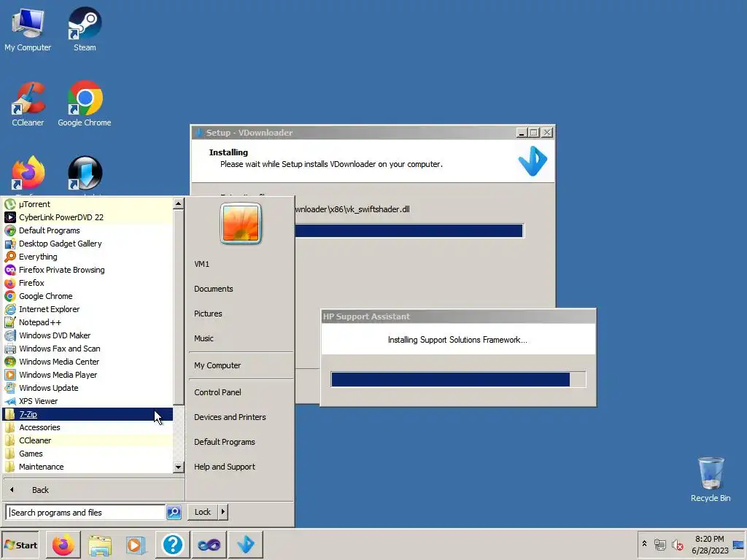Open File Explorer folder taskbar icon
This screenshot has width=747, height=560.
99,545
